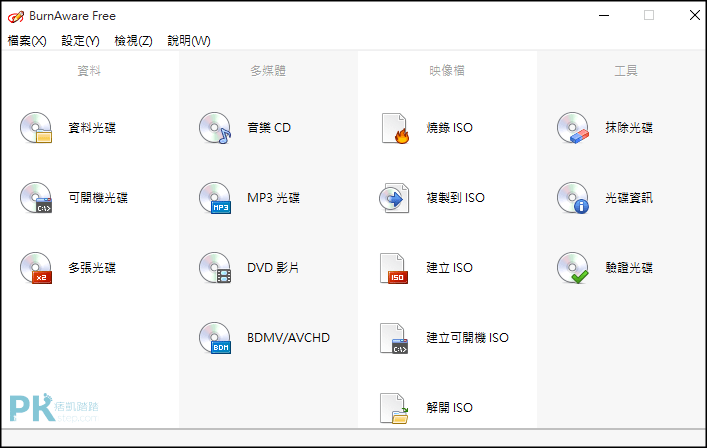Click the 工具 column heading
Viewport: 707px width, 448px height.
pos(626,71)
